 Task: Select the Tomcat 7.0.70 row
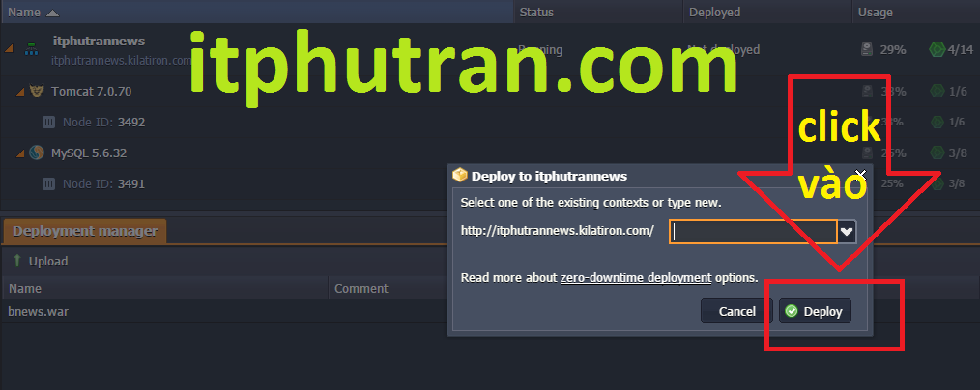[490, 91]
